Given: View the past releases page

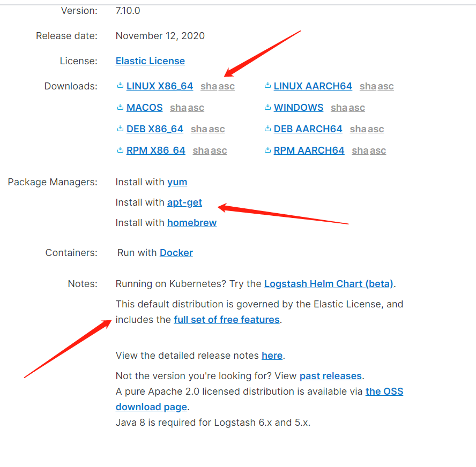Looking at the screenshot, I should coord(330,376).
